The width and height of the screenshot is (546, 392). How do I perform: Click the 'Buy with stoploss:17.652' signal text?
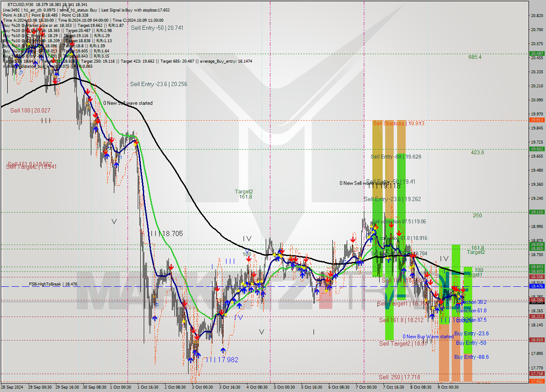(x=148, y=10)
